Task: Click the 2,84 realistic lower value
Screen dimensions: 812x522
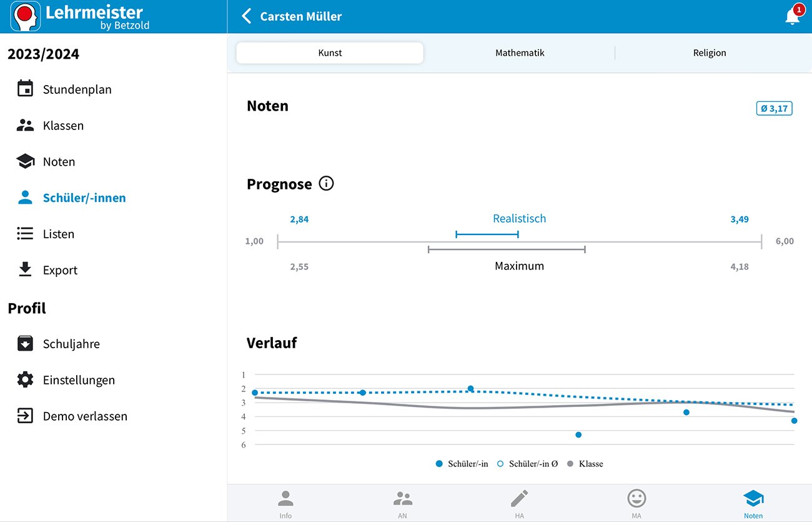Action: 299,219
